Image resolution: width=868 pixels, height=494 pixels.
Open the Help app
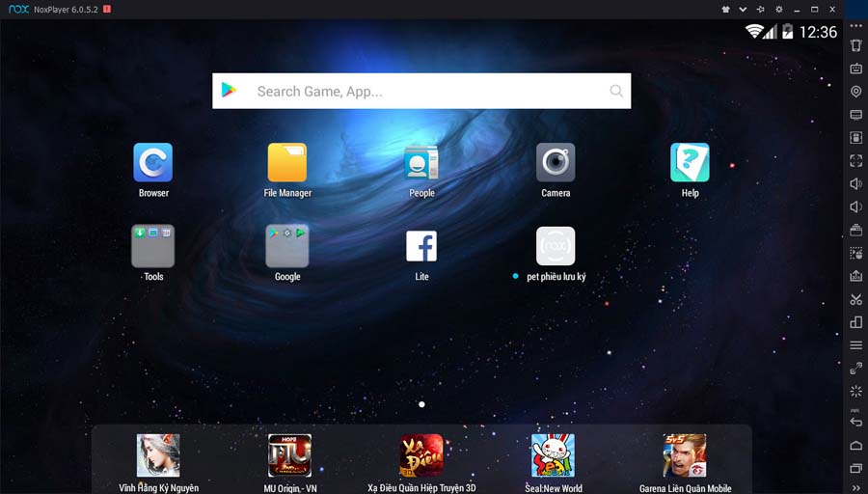point(690,162)
